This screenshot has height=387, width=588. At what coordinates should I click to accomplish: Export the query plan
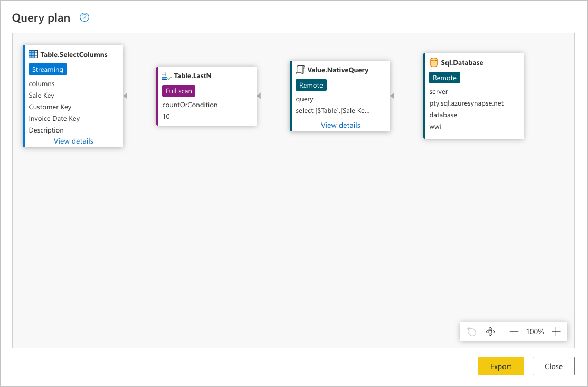(x=501, y=366)
